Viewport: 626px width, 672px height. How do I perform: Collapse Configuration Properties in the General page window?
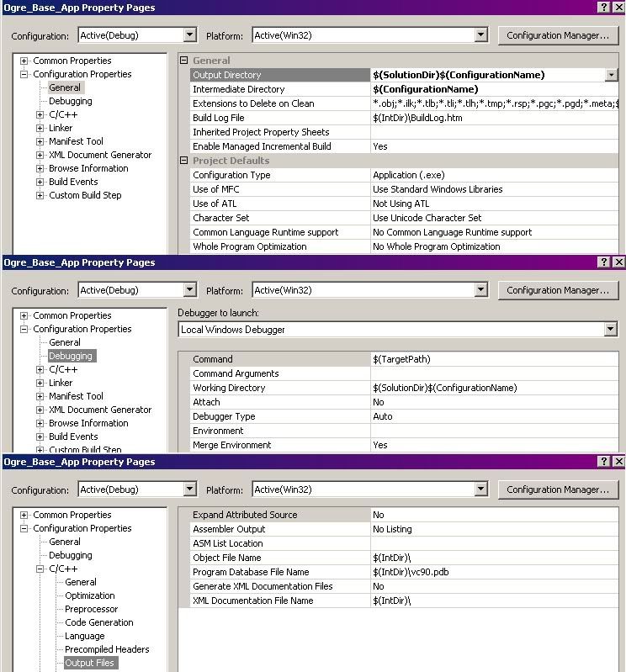point(24,74)
